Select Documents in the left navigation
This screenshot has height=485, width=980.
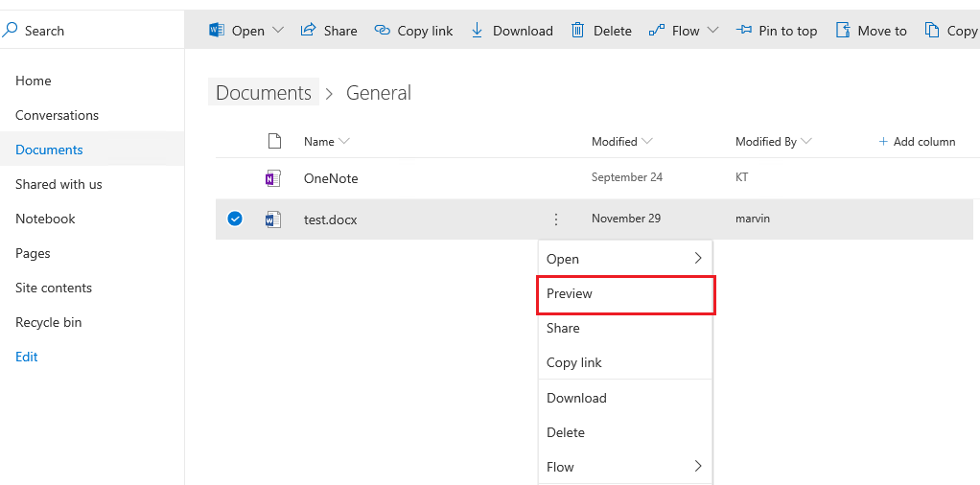[x=92, y=150]
